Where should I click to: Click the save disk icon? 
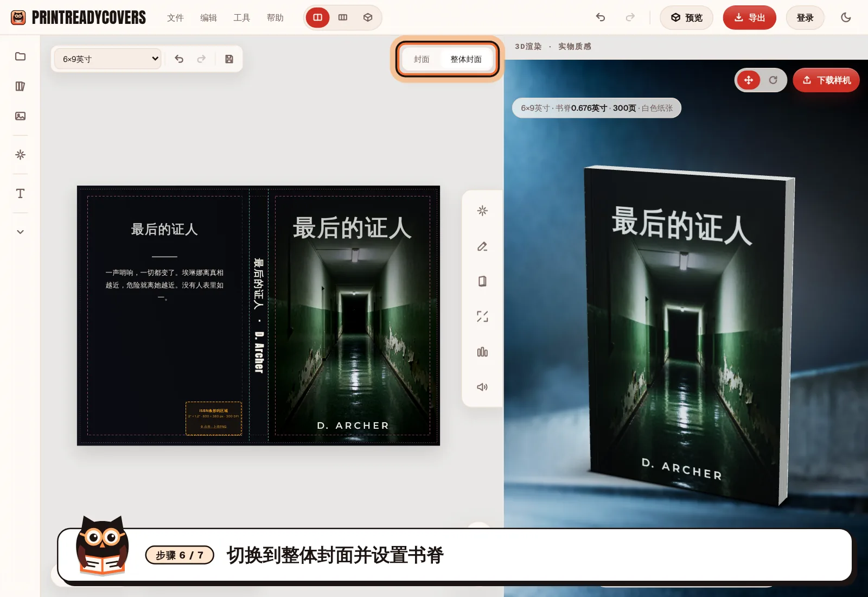[229, 59]
